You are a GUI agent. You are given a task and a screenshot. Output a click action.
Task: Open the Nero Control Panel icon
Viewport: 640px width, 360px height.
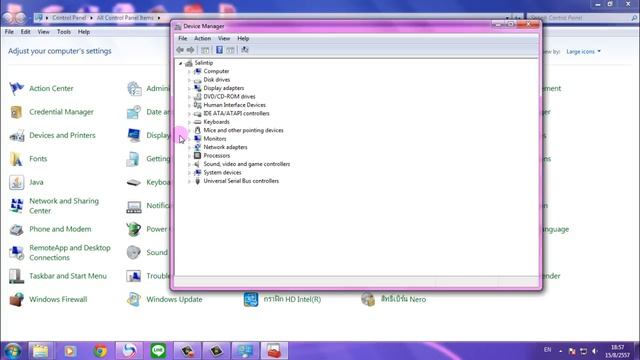tap(368, 299)
